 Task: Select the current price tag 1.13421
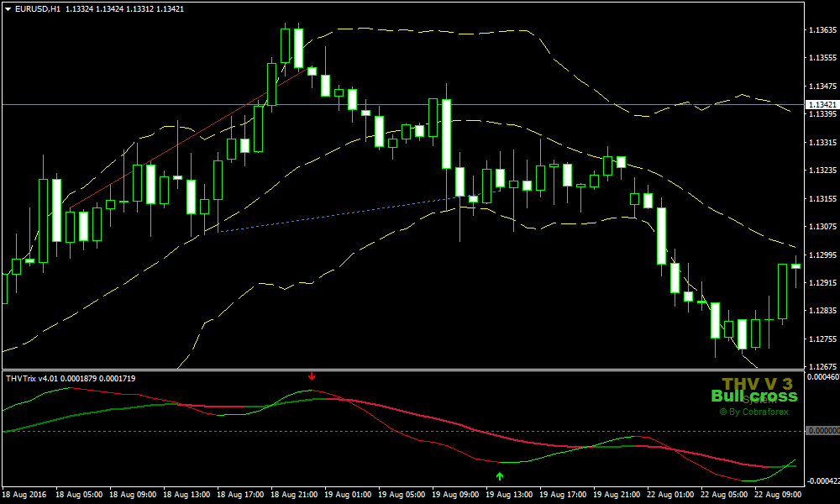(x=821, y=105)
